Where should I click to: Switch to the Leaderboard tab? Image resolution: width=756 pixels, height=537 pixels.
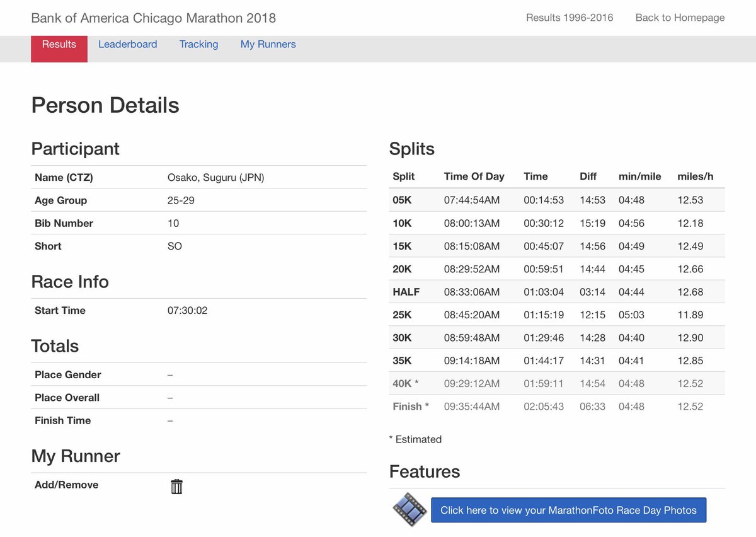[x=128, y=44]
